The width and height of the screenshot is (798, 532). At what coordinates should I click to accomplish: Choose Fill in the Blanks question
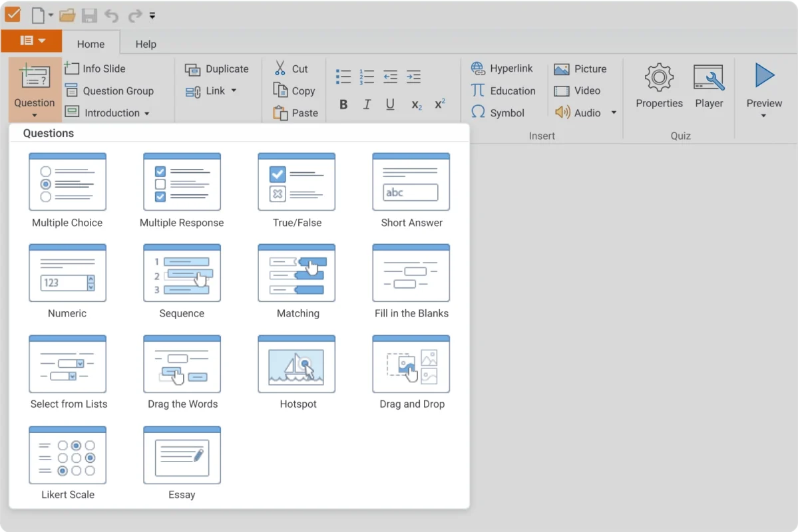point(411,281)
